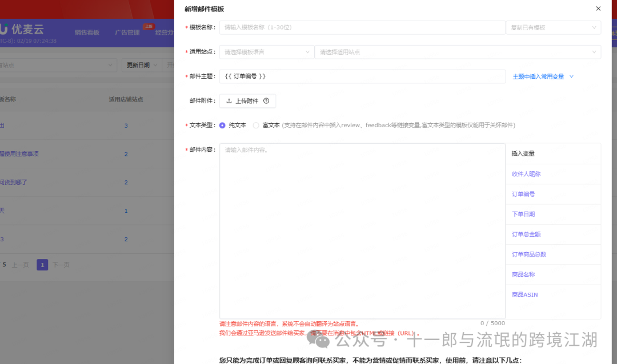The height and width of the screenshot is (364, 617).
Task: Click the 优麦云 logo in background page
Action: 22,29
